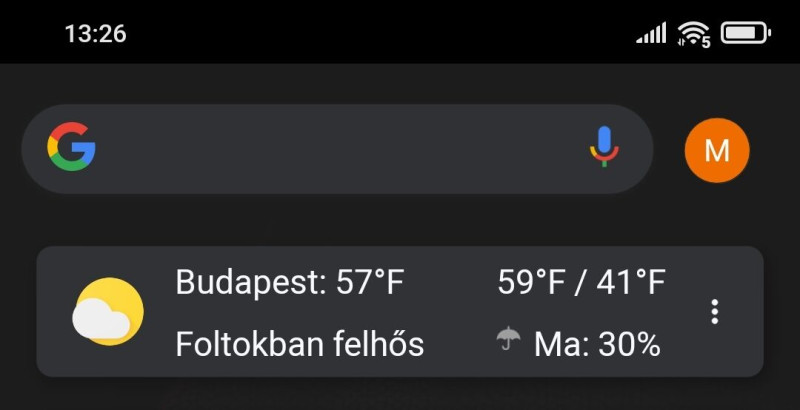Open the Ma: 30% rain chance
This screenshot has height=410, width=800.
597,344
